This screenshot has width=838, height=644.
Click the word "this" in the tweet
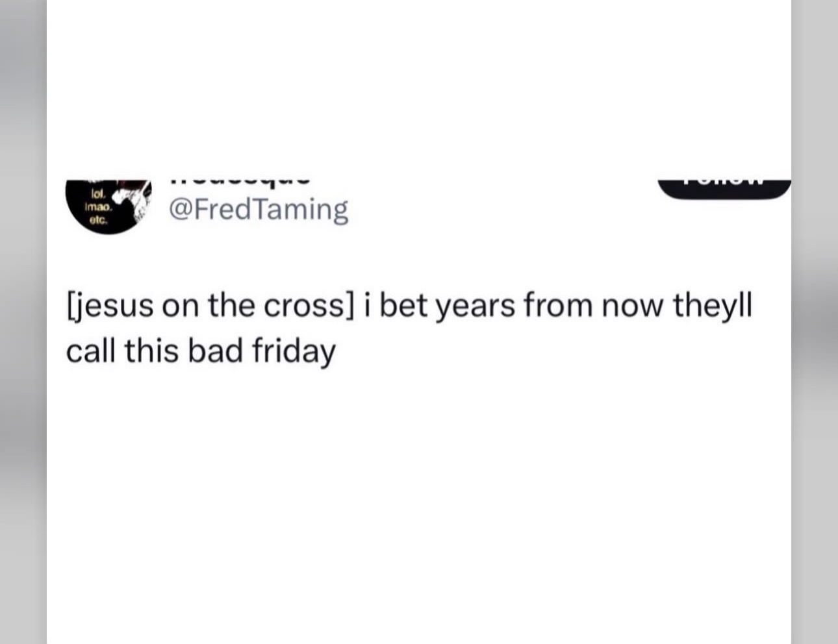[x=151, y=351]
